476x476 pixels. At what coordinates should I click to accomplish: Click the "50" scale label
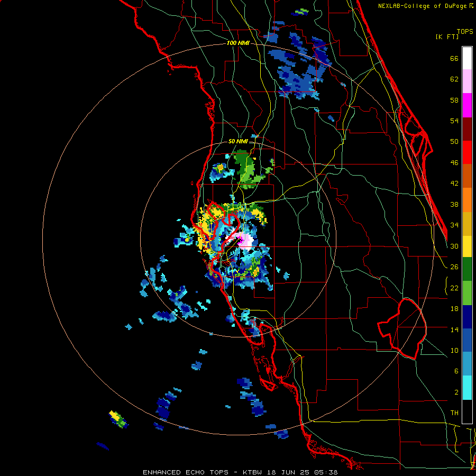point(454,142)
